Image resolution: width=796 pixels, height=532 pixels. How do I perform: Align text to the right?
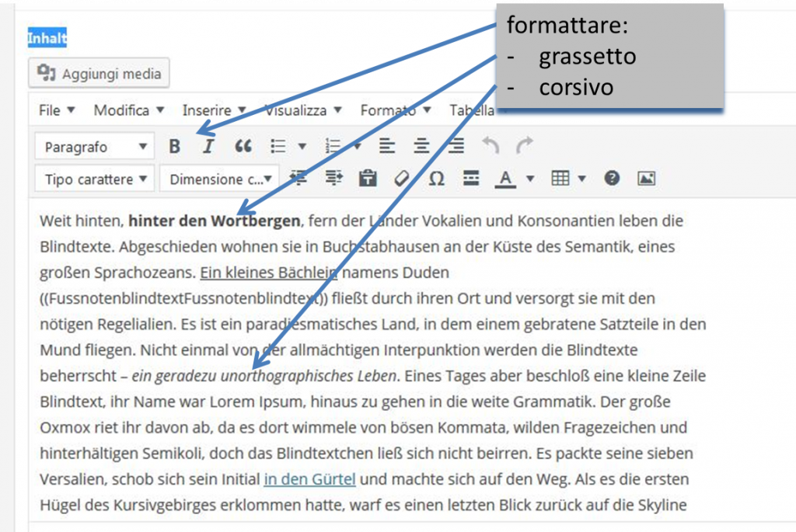click(x=456, y=146)
